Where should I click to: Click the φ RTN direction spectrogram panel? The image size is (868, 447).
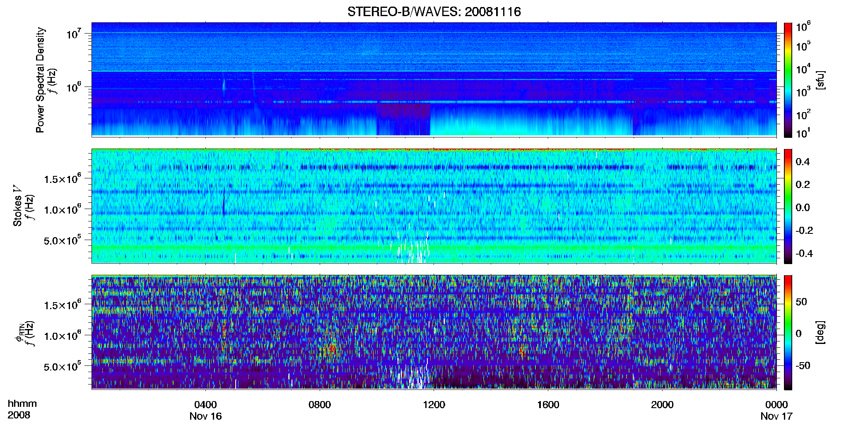pyautogui.click(x=434, y=332)
